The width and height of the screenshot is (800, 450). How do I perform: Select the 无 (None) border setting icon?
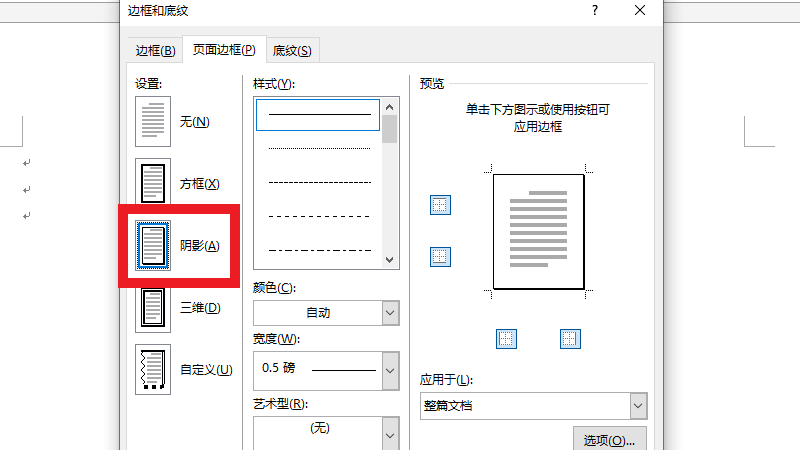[x=153, y=121]
